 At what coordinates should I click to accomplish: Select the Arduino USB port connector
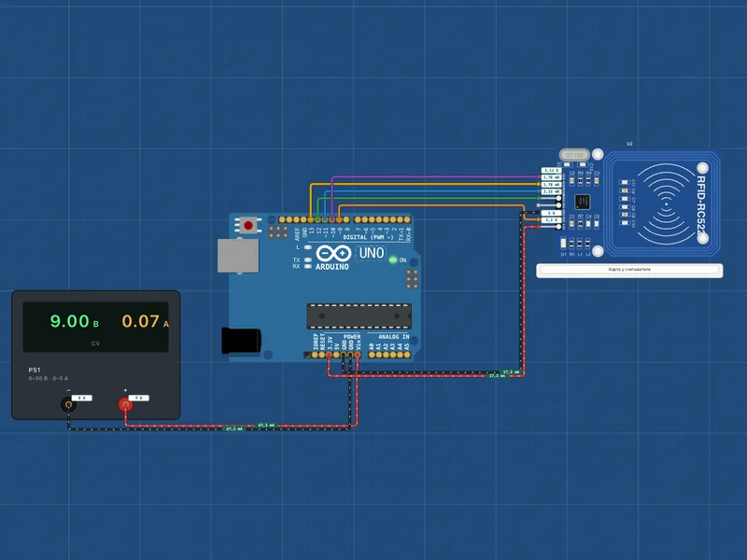pyautogui.click(x=238, y=256)
